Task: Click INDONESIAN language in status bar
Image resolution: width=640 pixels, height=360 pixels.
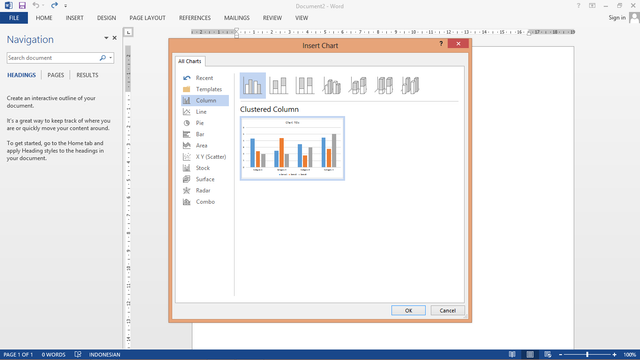Action: pyautogui.click(x=104, y=355)
